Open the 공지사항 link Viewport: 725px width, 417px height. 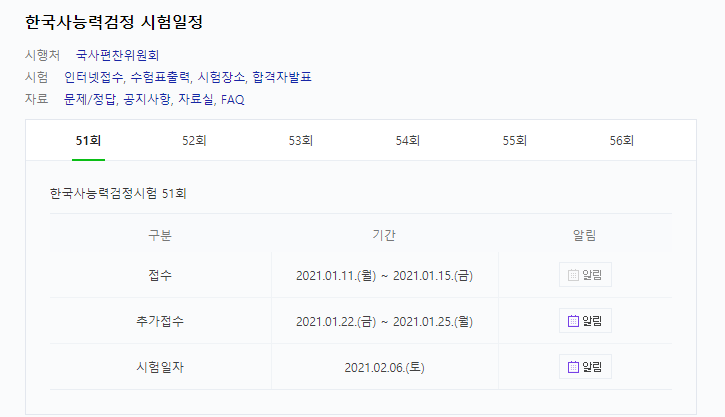pyautogui.click(x=147, y=99)
